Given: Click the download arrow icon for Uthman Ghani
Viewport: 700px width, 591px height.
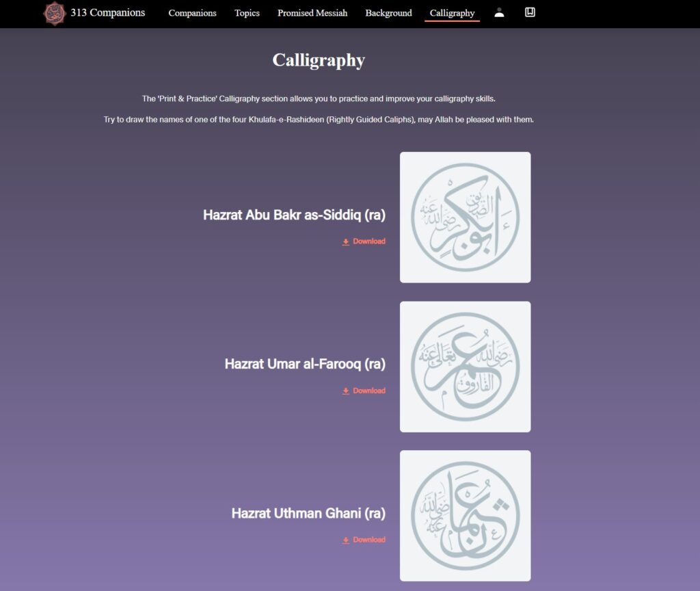Looking at the screenshot, I should tap(346, 540).
